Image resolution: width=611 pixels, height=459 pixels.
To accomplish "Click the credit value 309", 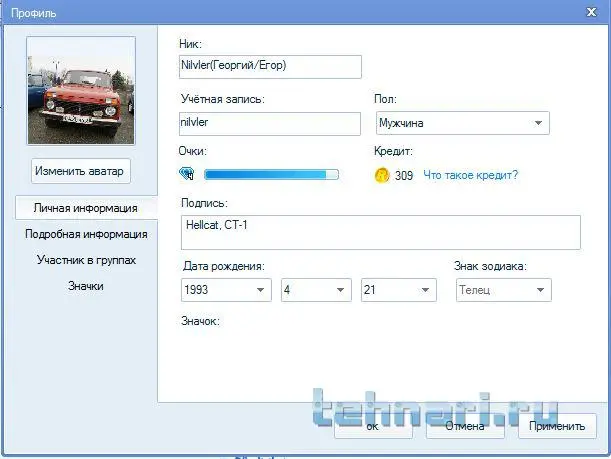I will coord(404,175).
